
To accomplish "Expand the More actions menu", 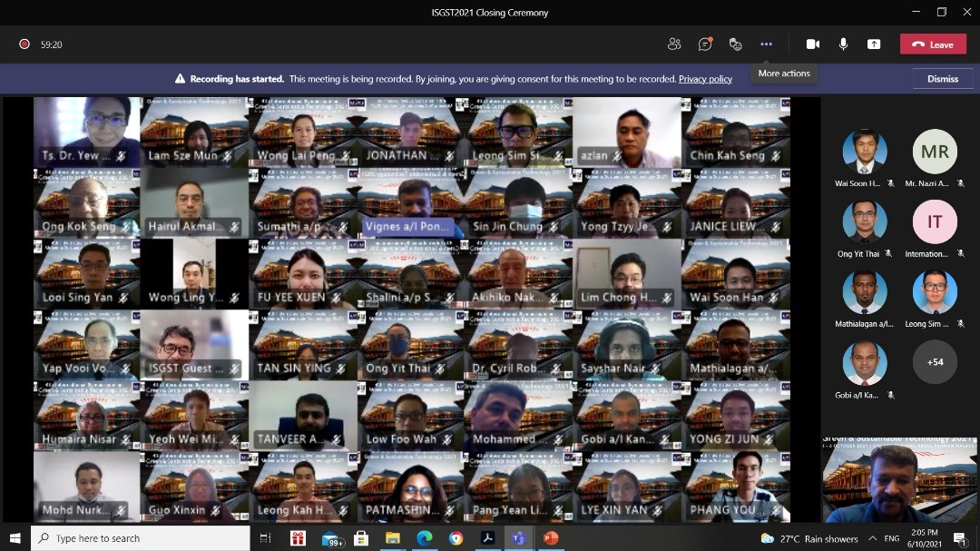I will coord(766,44).
